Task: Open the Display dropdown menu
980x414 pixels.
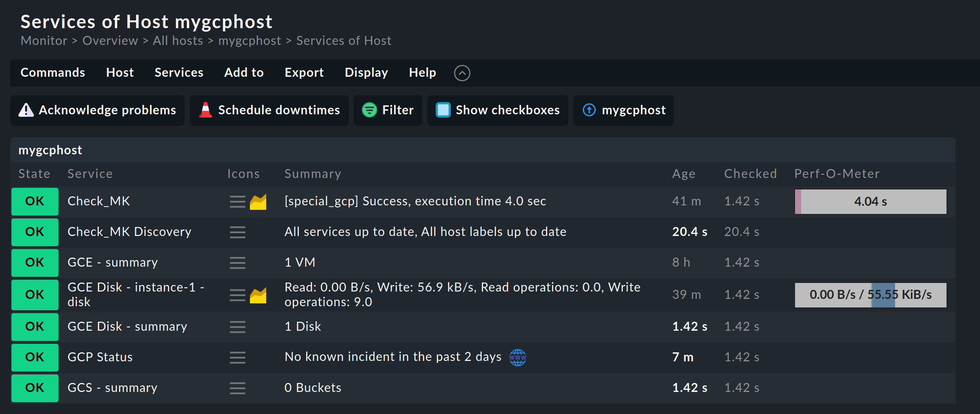Action: [366, 73]
